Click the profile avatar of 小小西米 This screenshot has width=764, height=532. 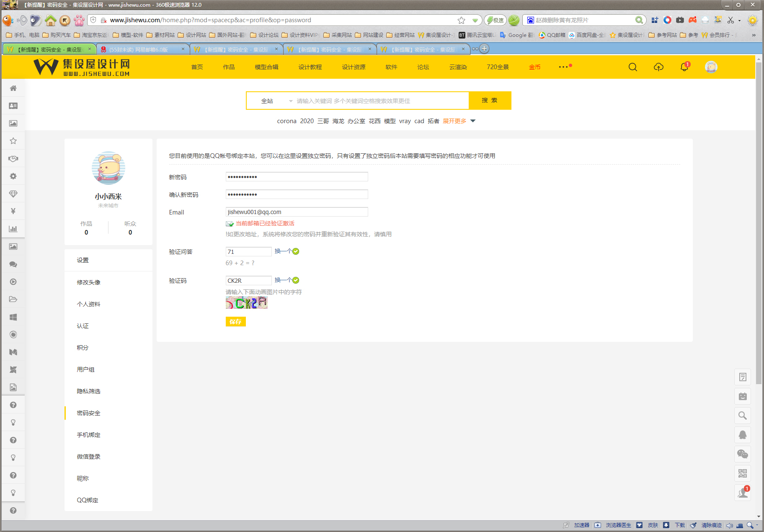(108, 168)
